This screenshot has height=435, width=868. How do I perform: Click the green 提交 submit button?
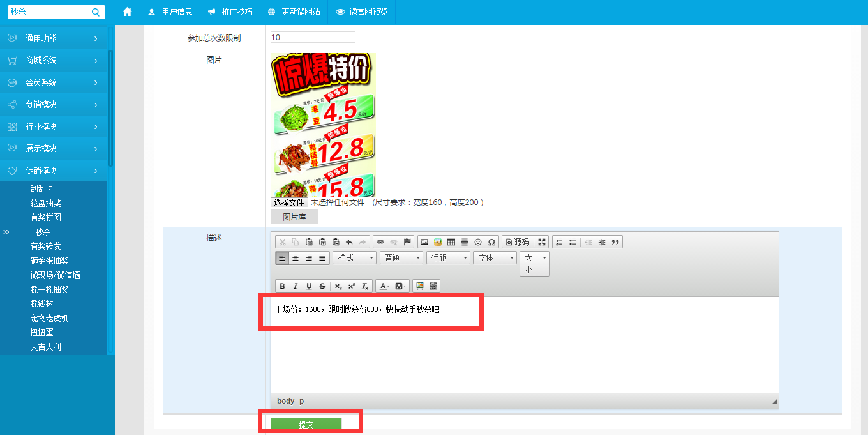coord(306,425)
